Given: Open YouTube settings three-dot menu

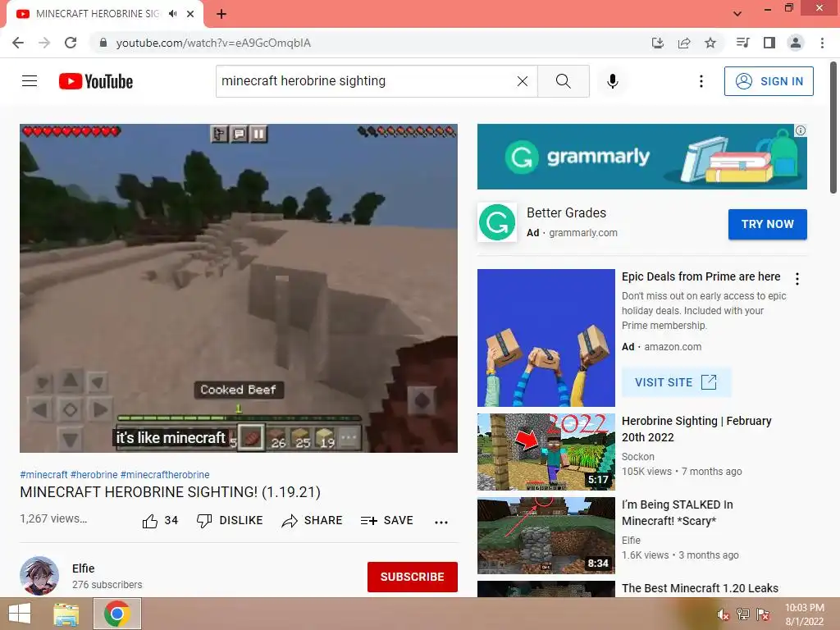Looking at the screenshot, I should (x=701, y=81).
